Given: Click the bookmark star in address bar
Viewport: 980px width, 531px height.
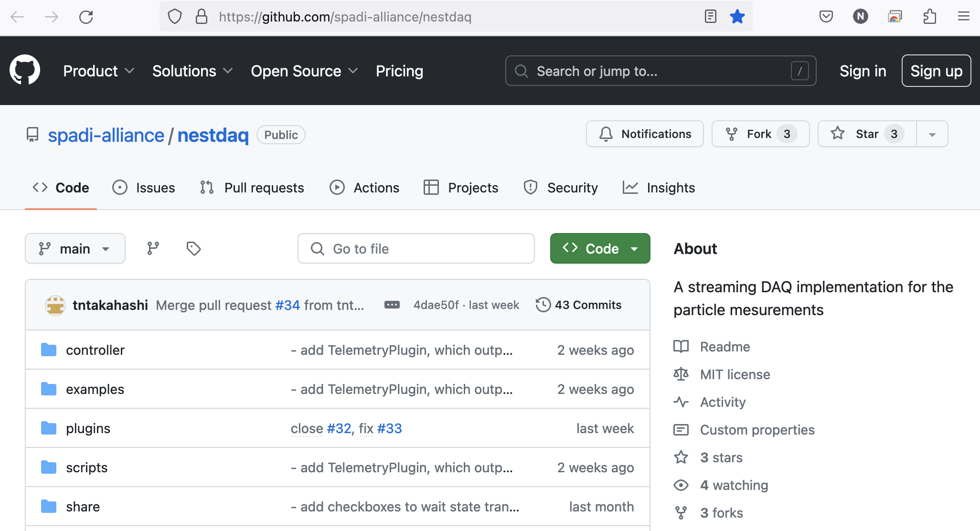Looking at the screenshot, I should pos(737,17).
